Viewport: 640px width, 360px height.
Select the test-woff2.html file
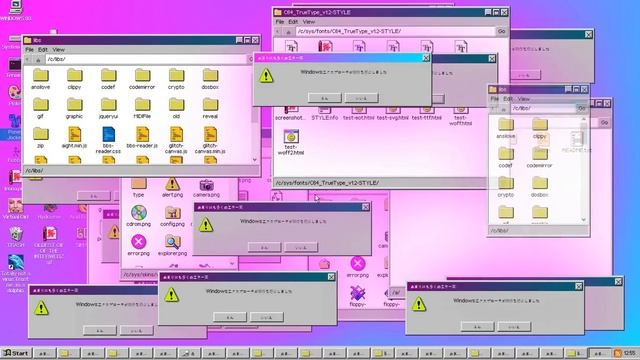[x=291, y=142]
